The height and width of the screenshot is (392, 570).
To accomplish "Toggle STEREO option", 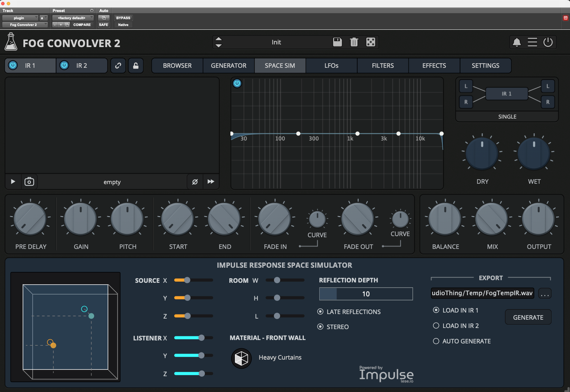I will 333,327.
